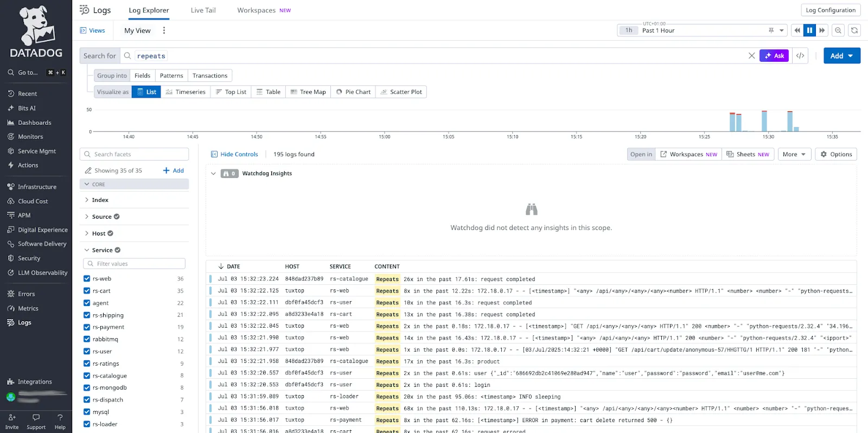Click the refresh icon
Viewport: 868px width, 433px height.
pyautogui.click(x=854, y=30)
